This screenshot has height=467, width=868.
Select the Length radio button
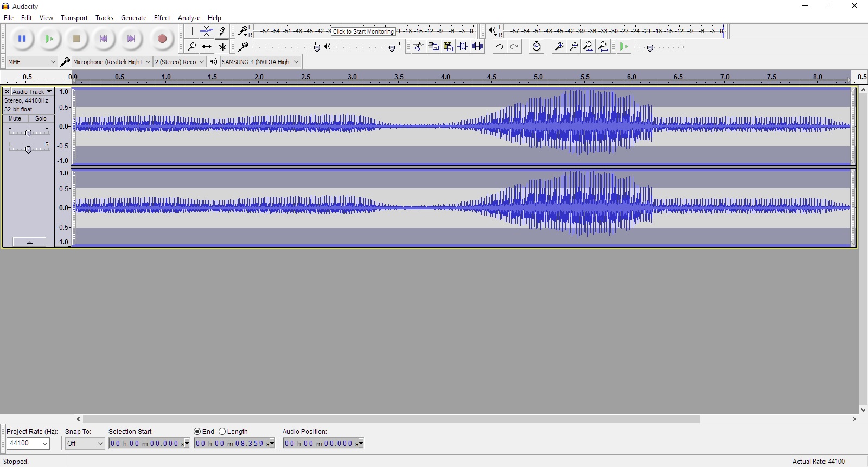pyautogui.click(x=222, y=432)
